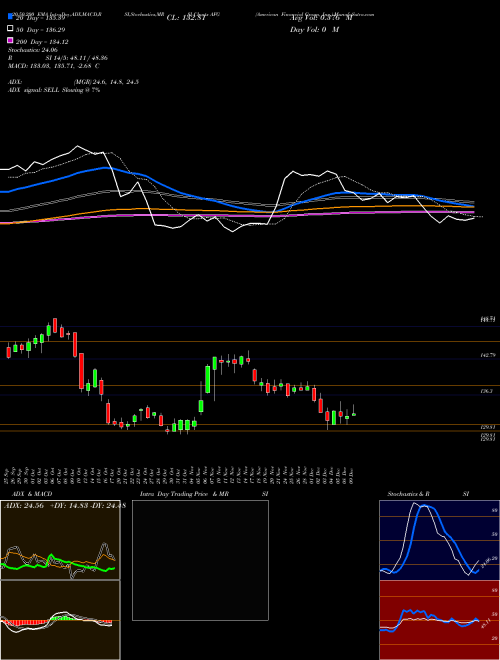Open the blue Stochastics chart panel
Viewport: 500px width, 660px height.
click(439, 540)
